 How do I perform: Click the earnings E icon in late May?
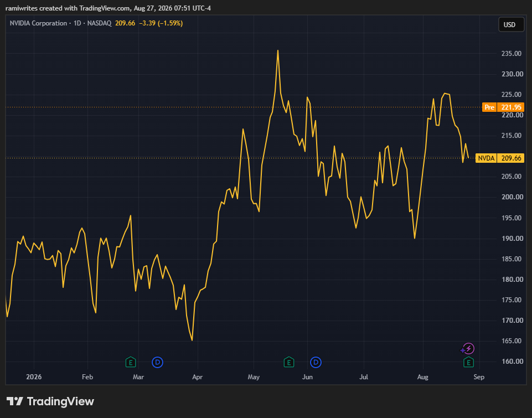[289, 362]
